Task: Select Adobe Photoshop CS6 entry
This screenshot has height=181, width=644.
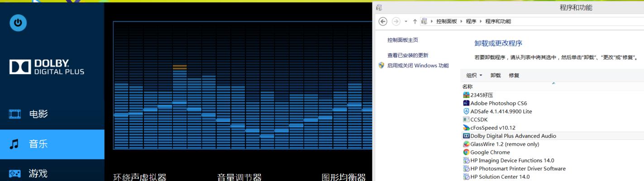Action: (499, 103)
